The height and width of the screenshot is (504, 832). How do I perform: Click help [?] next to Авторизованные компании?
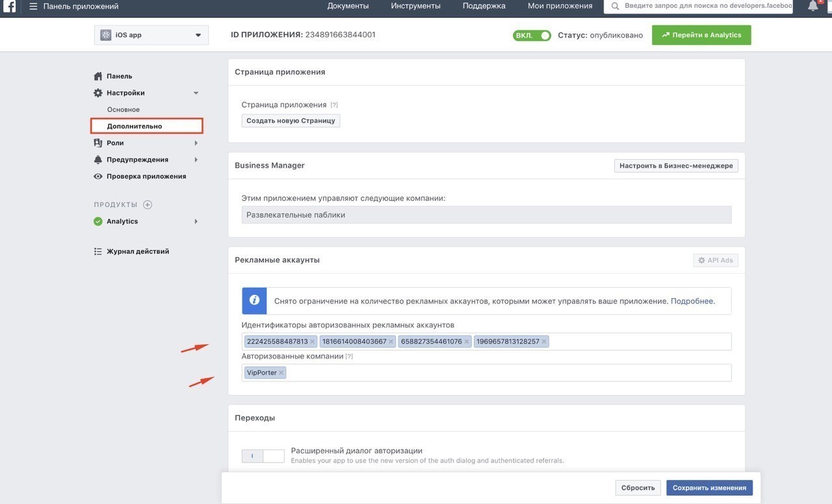click(349, 357)
